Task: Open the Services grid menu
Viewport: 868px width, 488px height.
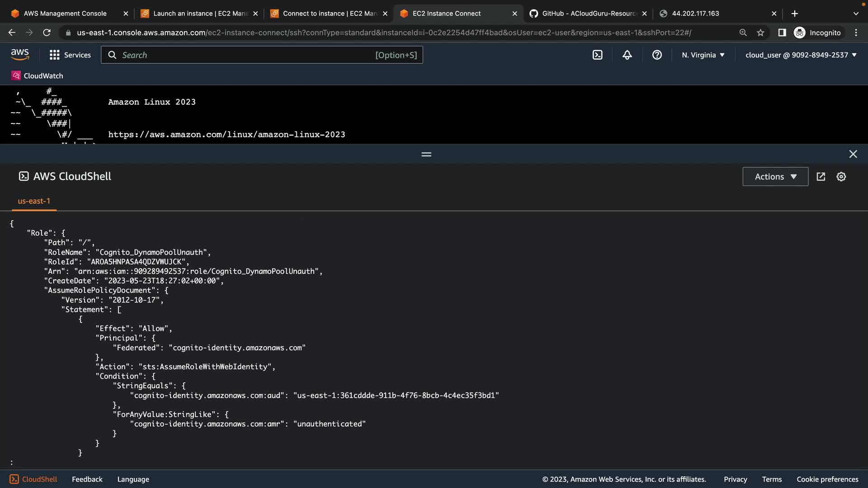Action: tap(70, 55)
